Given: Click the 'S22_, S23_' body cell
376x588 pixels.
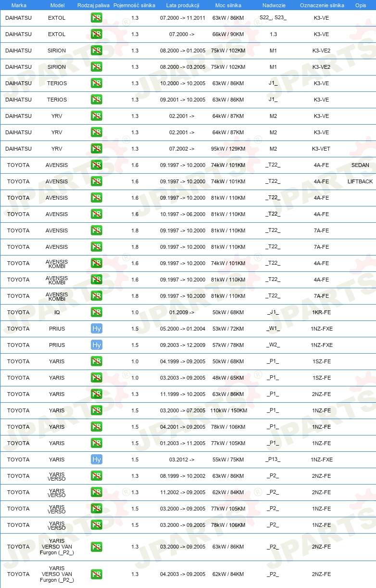Looking at the screenshot, I should pyautogui.click(x=273, y=18).
